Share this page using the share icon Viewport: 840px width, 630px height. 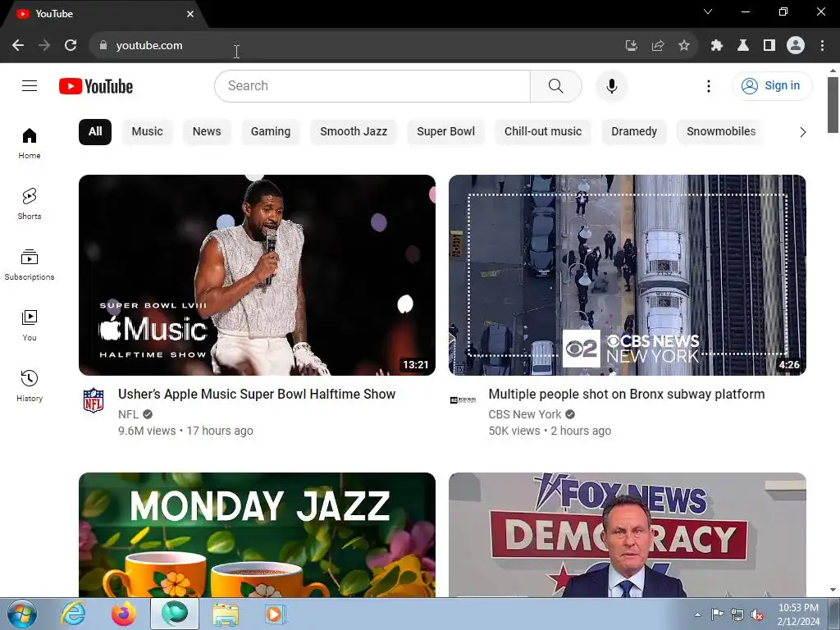pyautogui.click(x=658, y=46)
